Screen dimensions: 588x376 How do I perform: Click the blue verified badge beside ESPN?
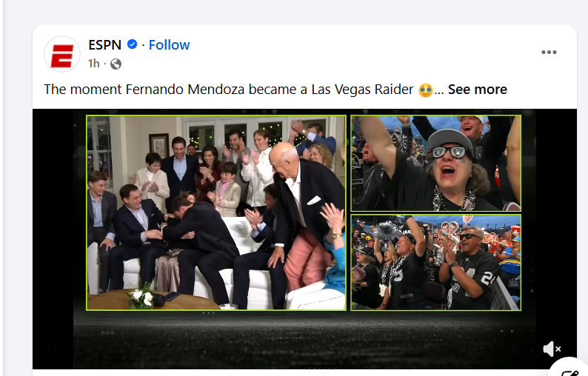pyautogui.click(x=133, y=45)
